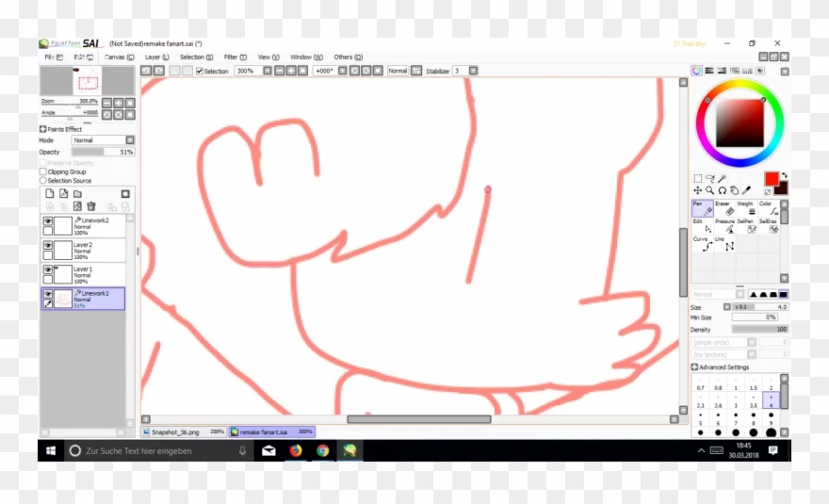Select the SelEras tool
This screenshot has height=504, width=829.
[x=768, y=226]
